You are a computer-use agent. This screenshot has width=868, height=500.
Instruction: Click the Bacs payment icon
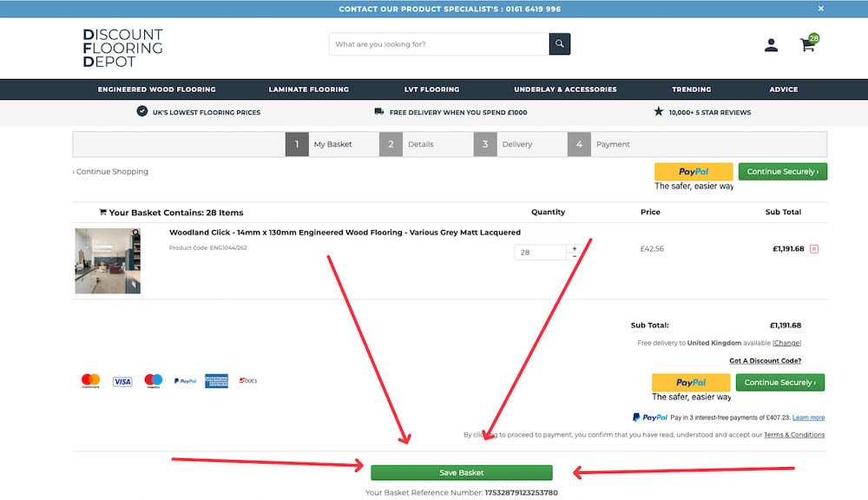[248, 380]
